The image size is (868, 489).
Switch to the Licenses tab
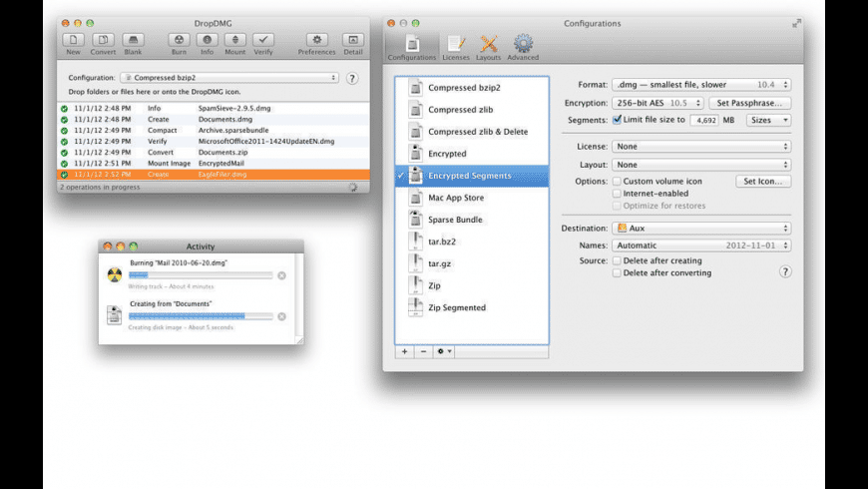pos(456,47)
